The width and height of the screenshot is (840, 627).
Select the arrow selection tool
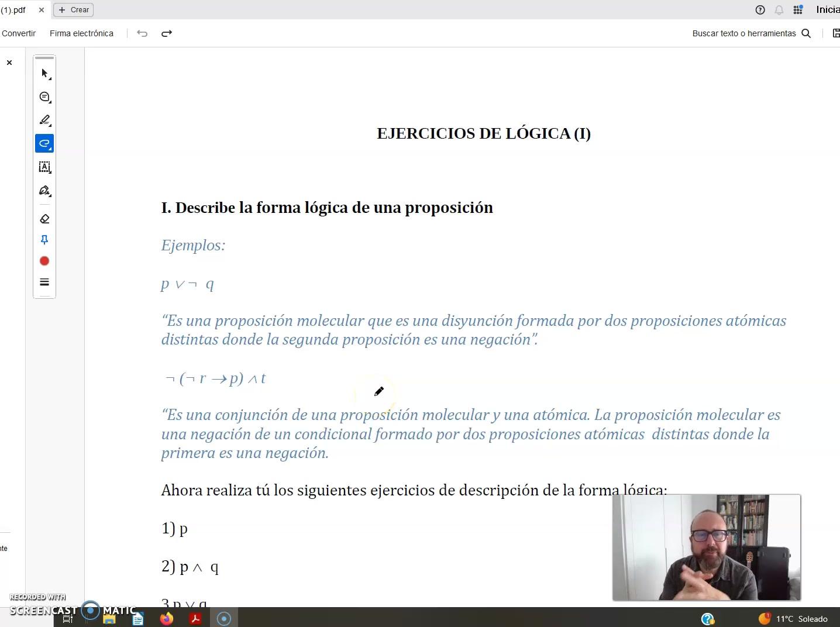(x=44, y=74)
